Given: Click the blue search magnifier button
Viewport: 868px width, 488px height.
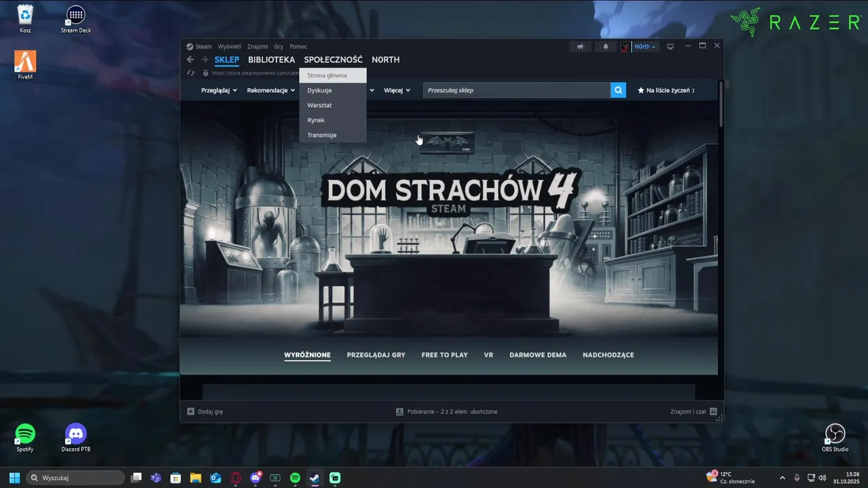Looking at the screenshot, I should tap(618, 90).
